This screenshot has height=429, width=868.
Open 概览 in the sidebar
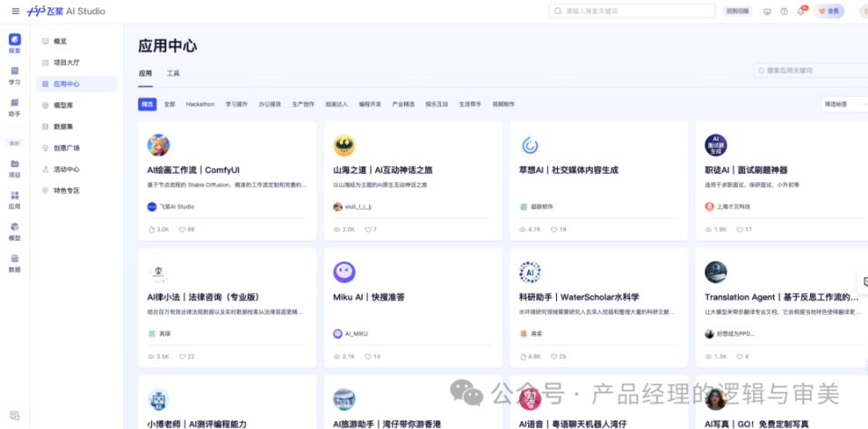(x=76, y=41)
